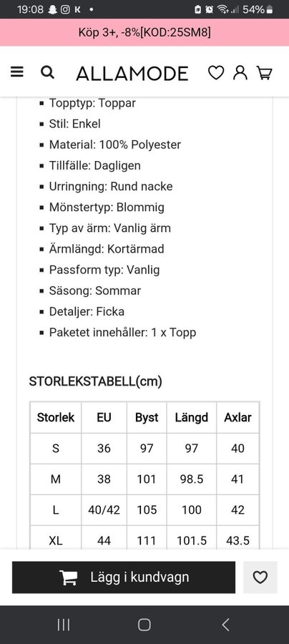Tap the size M row cell

point(56,479)
